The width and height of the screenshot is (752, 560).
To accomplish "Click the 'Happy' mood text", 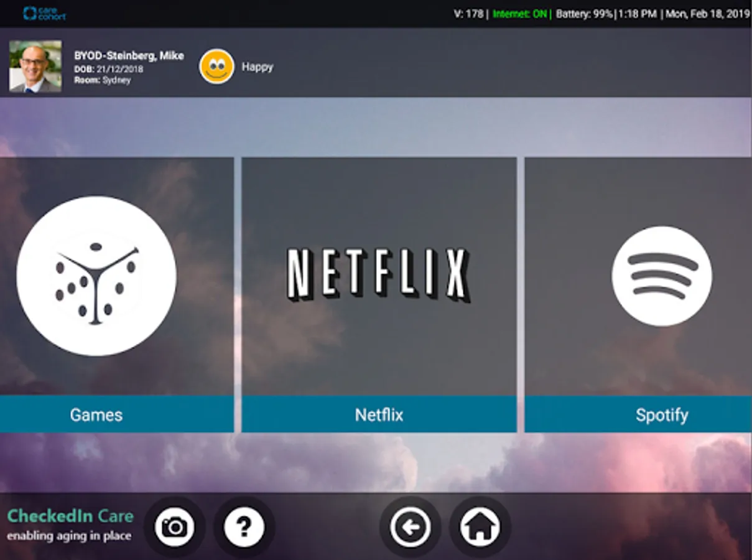I will (x=258, y=67).
